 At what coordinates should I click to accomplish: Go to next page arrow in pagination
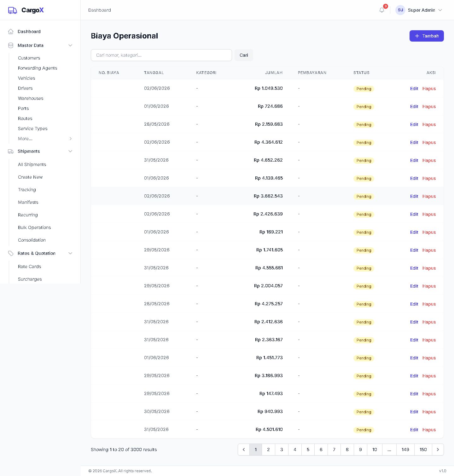pos(438,450)
